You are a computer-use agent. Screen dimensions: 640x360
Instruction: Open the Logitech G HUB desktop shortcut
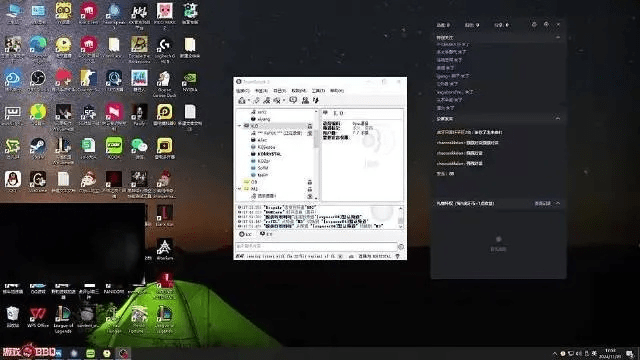point(164,50)
